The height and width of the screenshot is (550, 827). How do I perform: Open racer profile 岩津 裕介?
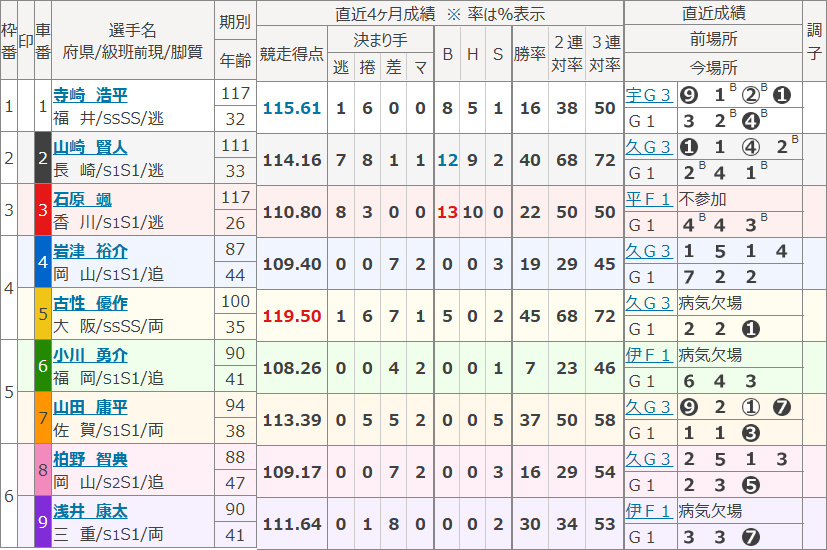click(90, 251)
